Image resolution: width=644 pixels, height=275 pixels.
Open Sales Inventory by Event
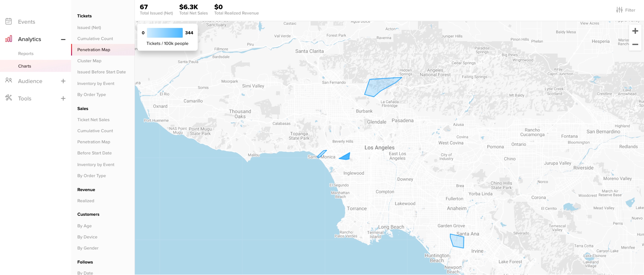(x=96, y=165)
